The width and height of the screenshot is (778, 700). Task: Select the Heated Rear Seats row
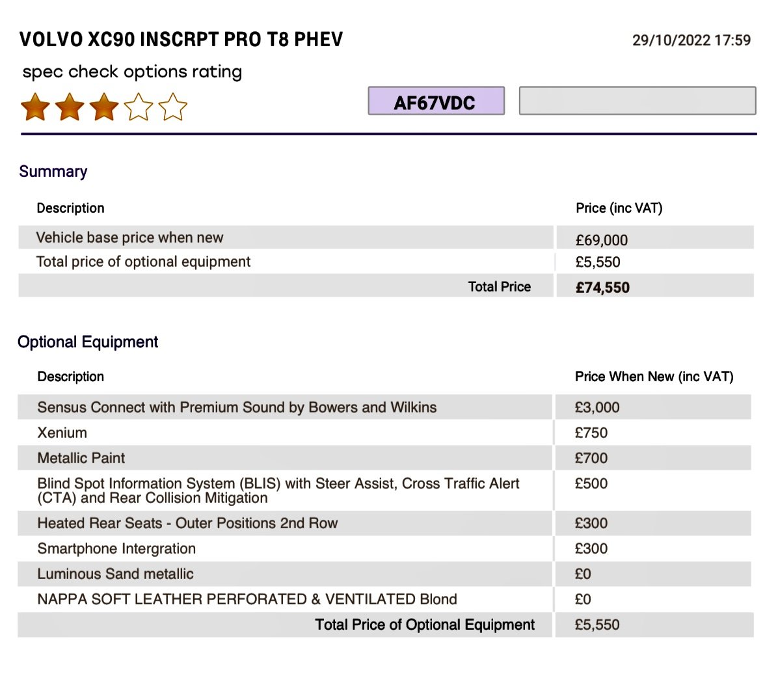click(x=384, y=524)
